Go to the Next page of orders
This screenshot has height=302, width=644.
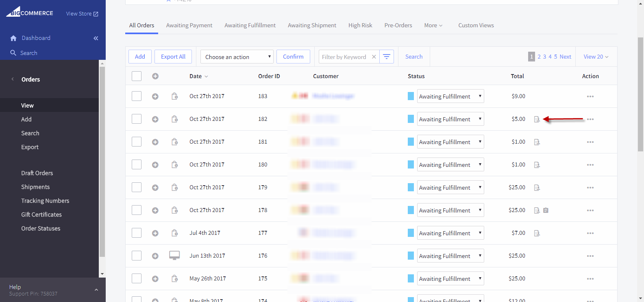click(565, 57)
